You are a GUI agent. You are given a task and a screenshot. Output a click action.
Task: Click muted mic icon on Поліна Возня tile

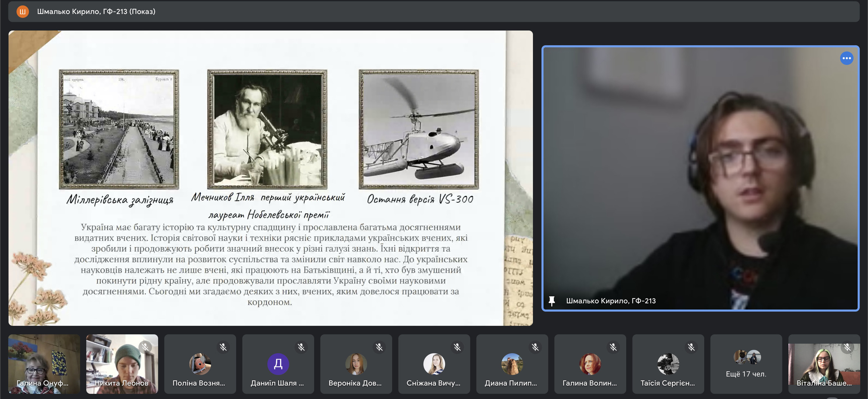[223, 347]
